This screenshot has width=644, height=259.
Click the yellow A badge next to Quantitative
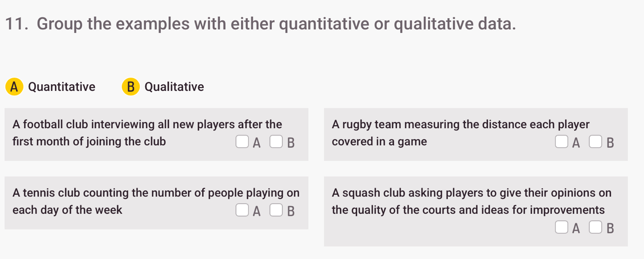click(14, 86)
